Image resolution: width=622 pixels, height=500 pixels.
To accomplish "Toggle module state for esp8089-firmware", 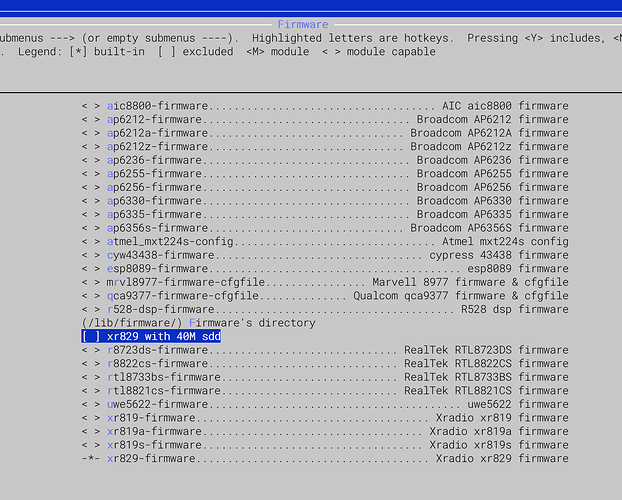I will point(91,269).
